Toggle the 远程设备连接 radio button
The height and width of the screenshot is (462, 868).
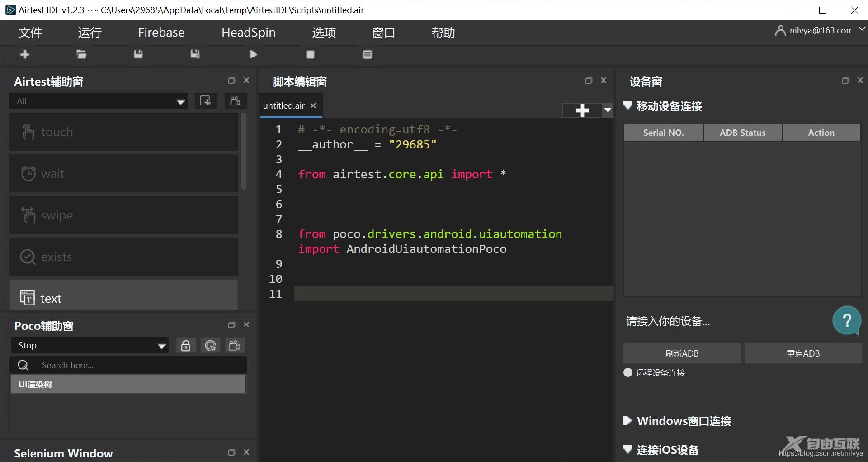tap(628, 372)
